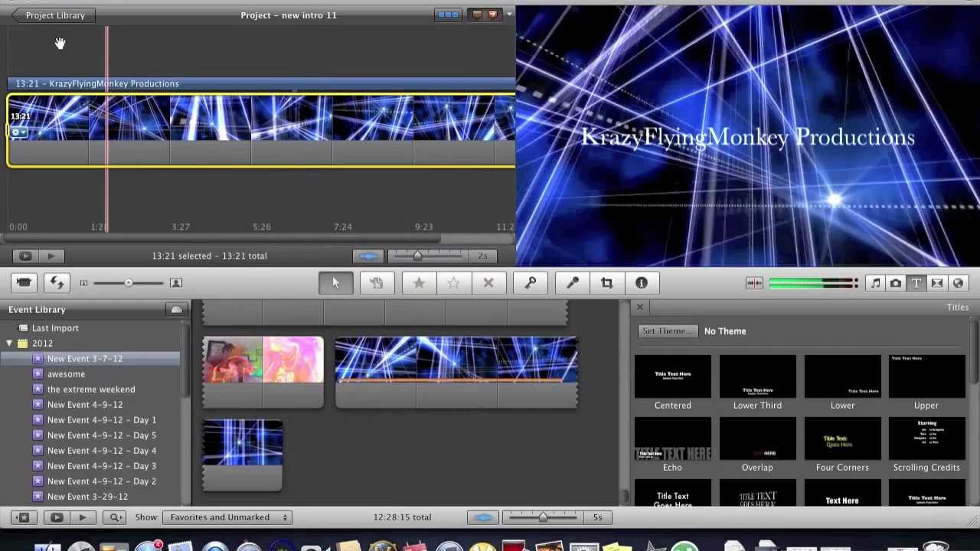
Task: Play selected events full screen
Action: (x=57, y=517)
